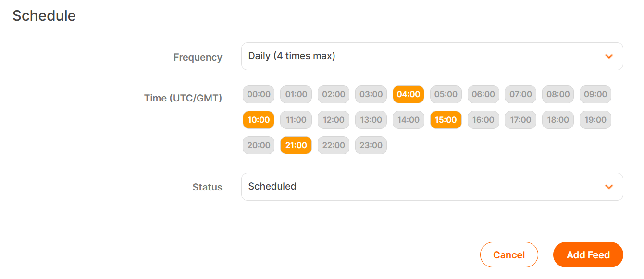Click the Frequency dropdown chevron arrow
644x279 pixels.
tap(609, 56)
